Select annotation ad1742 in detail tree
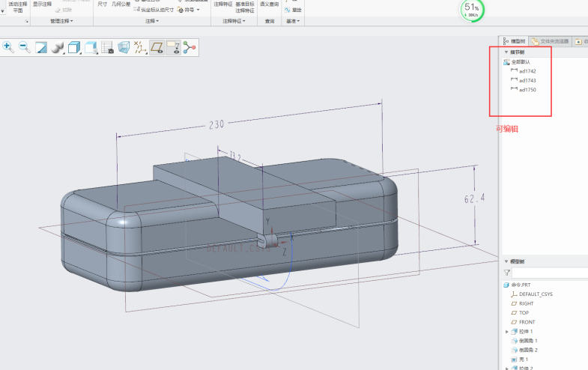Image resolution: width=588 pixels, height=370 pixels. pos(527,70)
